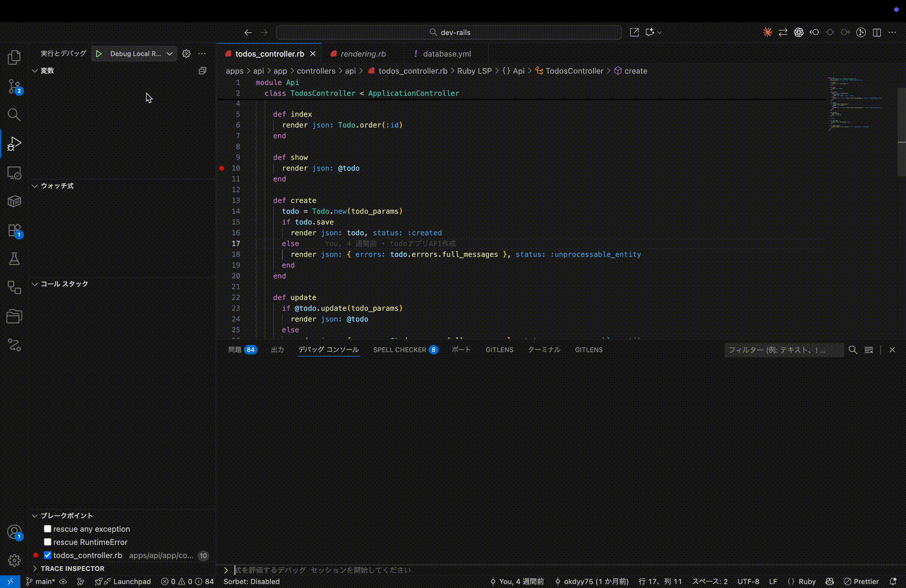Open the Search view from the activity bar

(14, 115)
